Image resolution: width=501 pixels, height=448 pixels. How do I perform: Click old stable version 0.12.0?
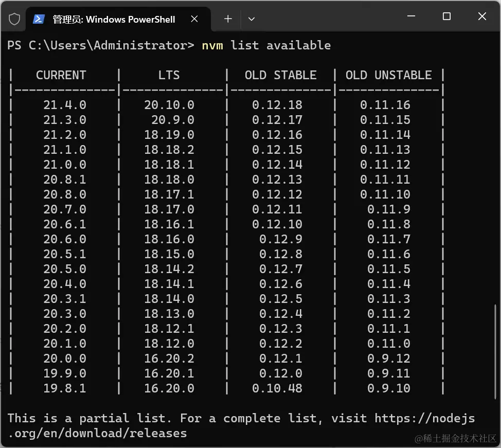pyautogui.click(x=280, y=373)
